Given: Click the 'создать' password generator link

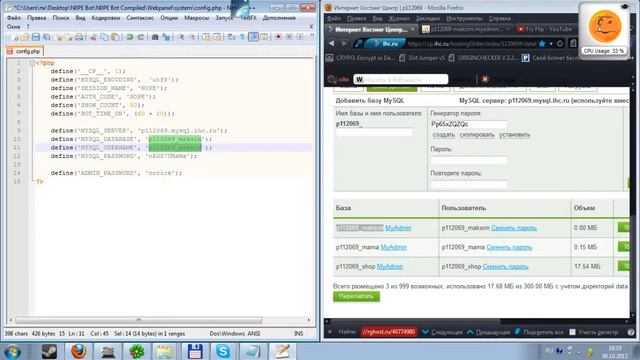Looking at the screenshot, I should [444, 135].
